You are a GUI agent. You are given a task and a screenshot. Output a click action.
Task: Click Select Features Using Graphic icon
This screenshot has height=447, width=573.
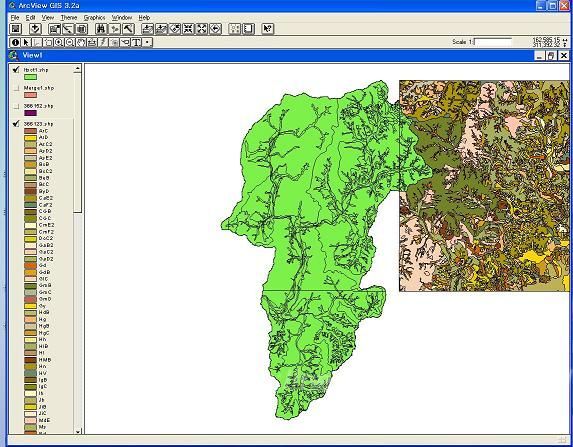[235, 29]
